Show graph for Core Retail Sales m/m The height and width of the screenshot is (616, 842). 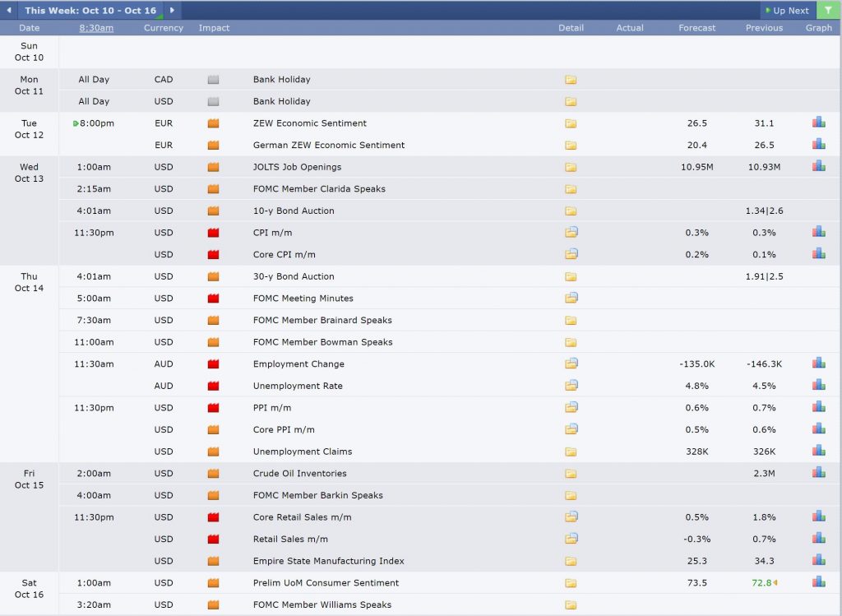point(819,516)
